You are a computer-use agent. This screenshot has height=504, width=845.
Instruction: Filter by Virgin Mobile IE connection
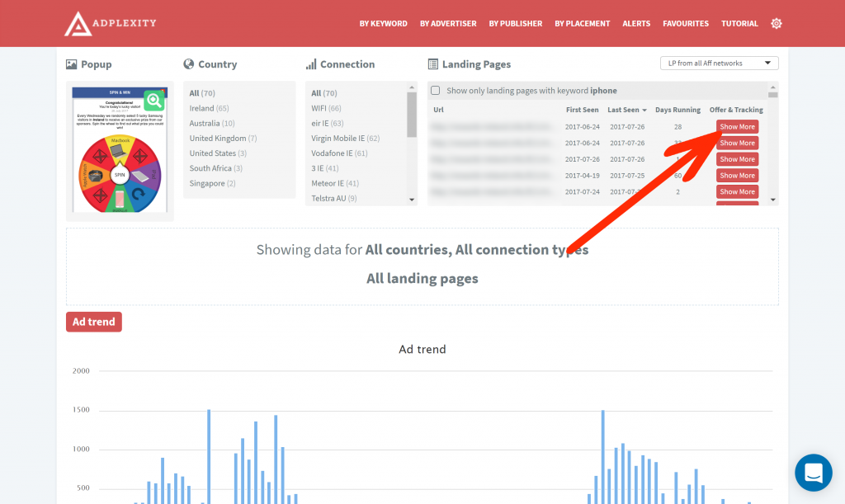click(x=346, y=139)
